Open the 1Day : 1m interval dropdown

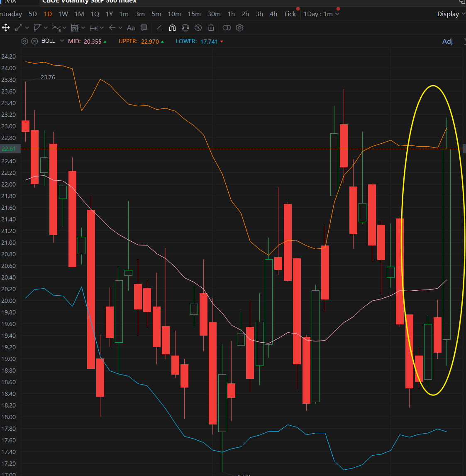(x=321, y=14)
